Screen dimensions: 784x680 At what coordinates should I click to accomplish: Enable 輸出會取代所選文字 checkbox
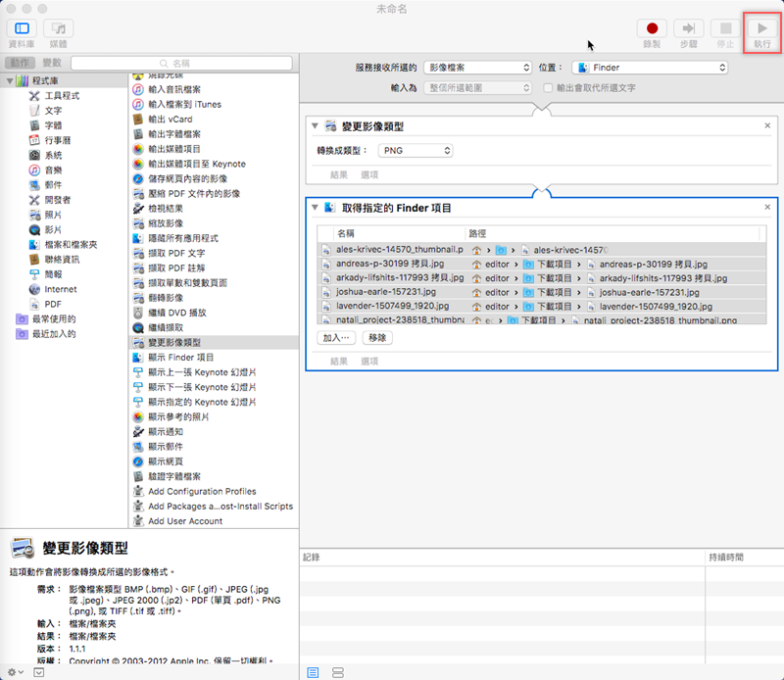[549, 88]
